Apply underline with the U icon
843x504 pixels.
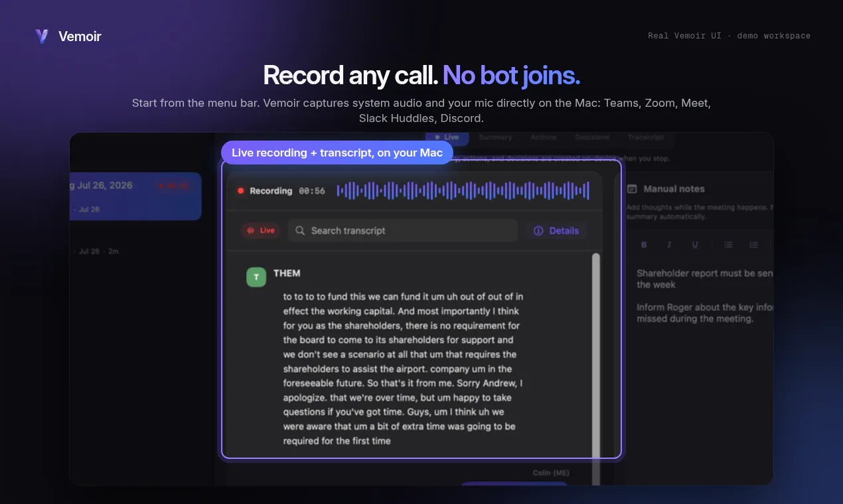tap(695, 245)
